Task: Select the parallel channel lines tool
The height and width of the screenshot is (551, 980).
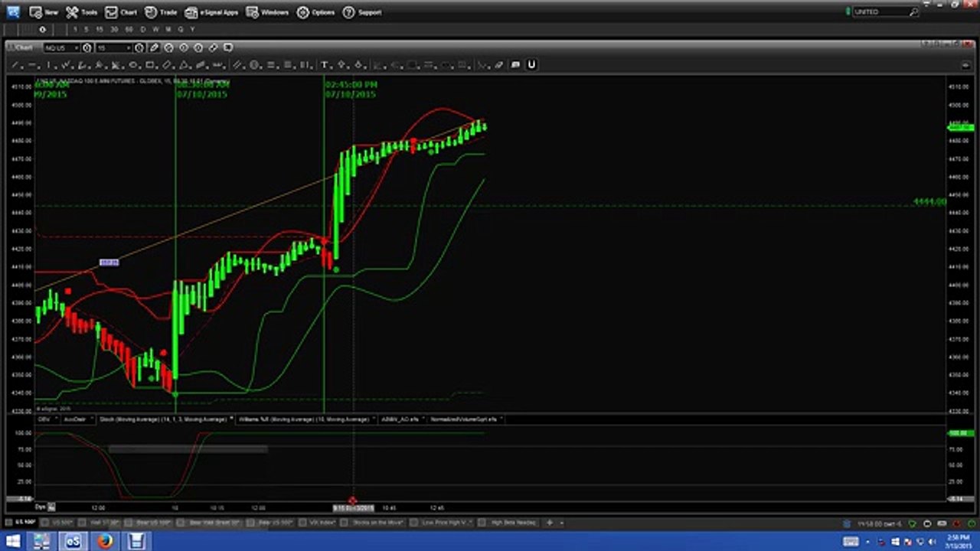Action: click(237, 65)
